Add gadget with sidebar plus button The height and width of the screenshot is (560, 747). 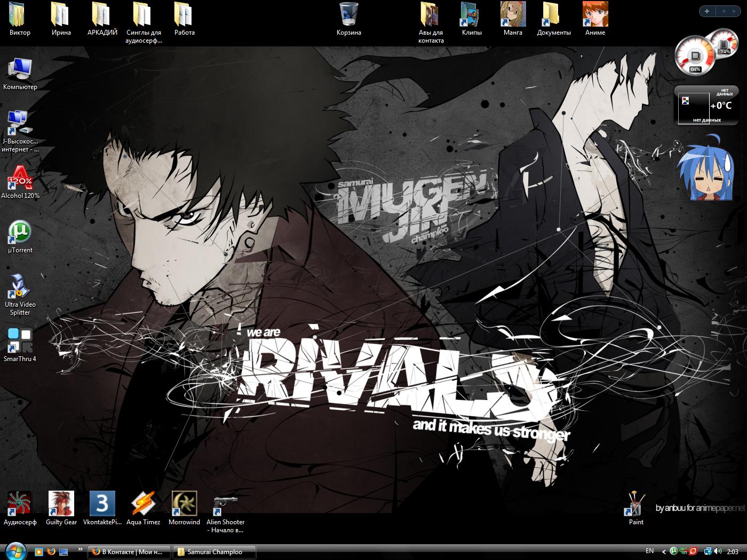[706, 11]
